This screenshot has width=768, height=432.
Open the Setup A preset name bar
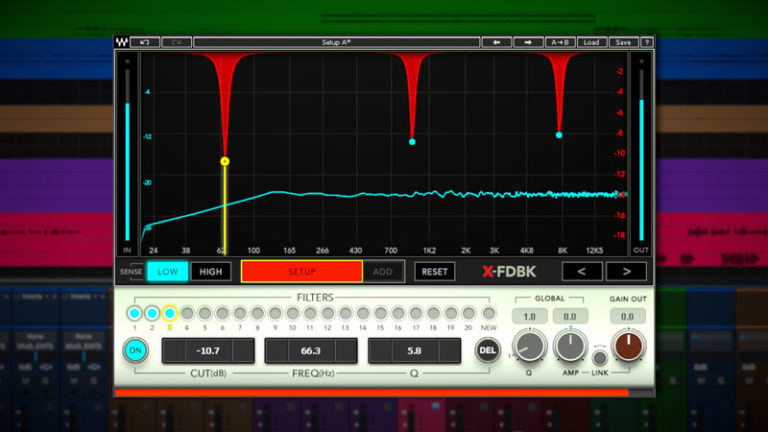(335, 43)
